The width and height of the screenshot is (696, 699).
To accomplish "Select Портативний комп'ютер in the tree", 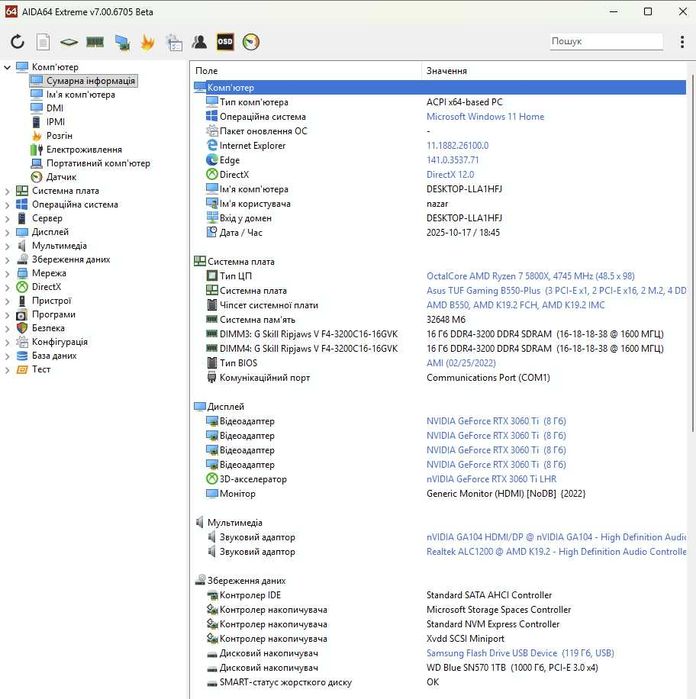I will coord(98,163).
